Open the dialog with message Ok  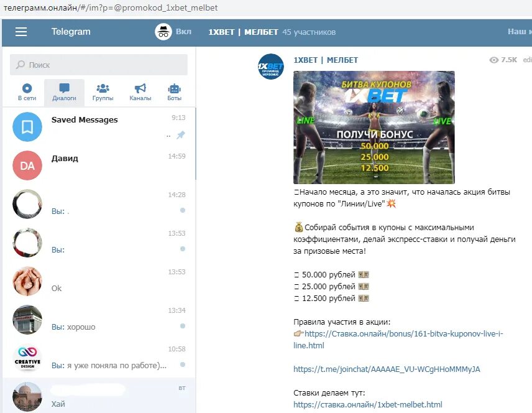(x=99, y=281)
